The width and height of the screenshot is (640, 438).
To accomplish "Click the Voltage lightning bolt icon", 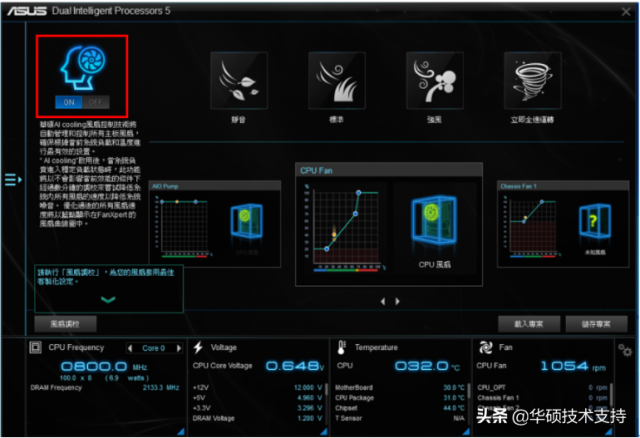I will tap(198, 347).
